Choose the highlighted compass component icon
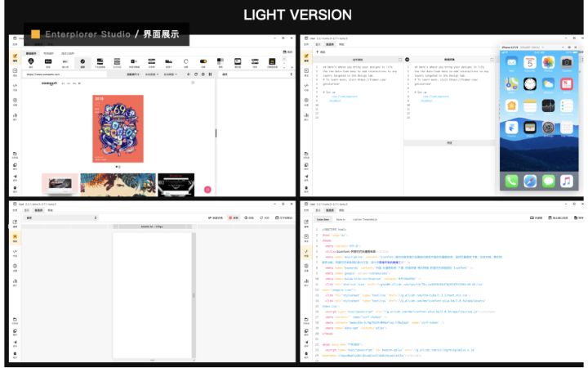This screenshot has width=588, height=368. point(82,62)
